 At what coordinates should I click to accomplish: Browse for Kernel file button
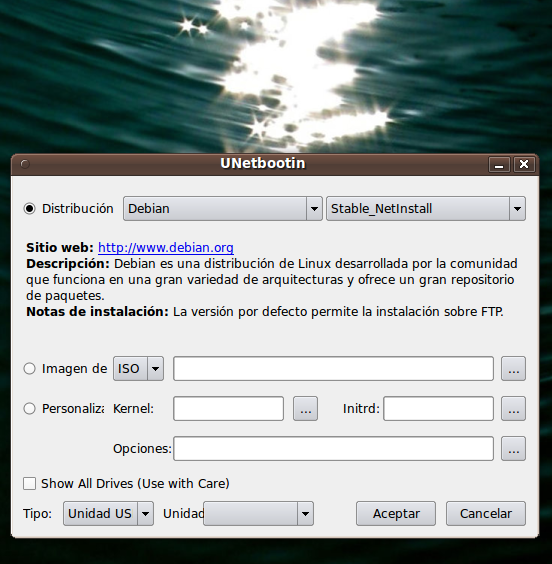tap(305, 409)
